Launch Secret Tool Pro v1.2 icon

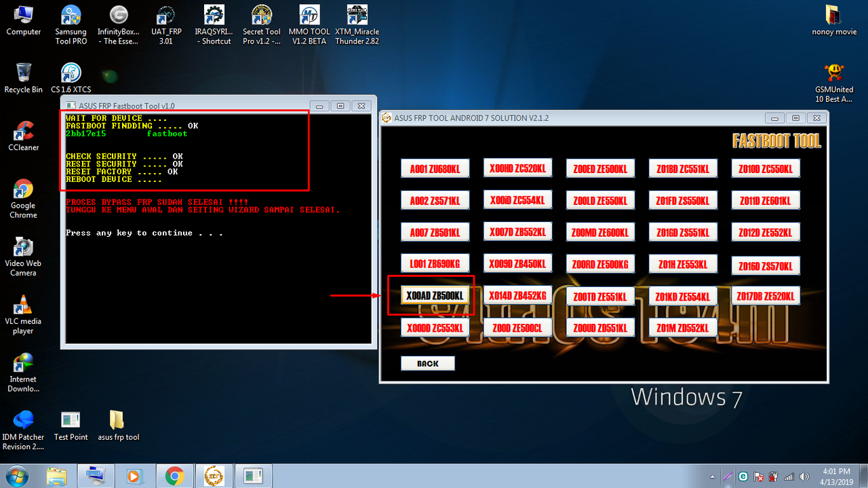point(262,25)
